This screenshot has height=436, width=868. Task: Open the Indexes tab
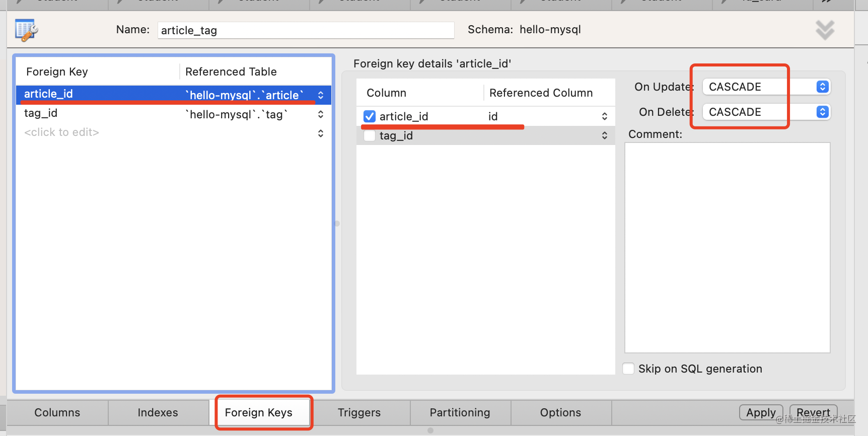coord(158,412)
